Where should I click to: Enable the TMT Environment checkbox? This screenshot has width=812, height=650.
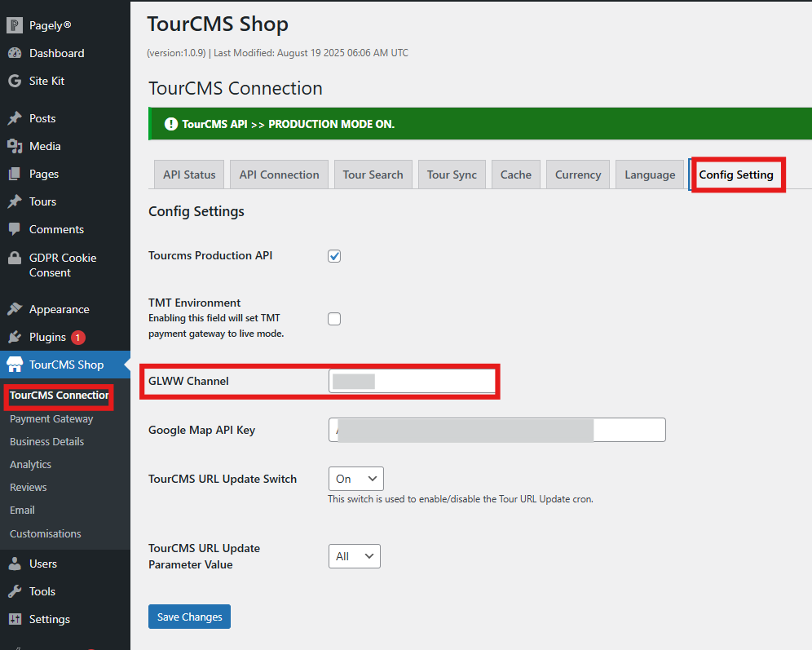tap(334, 319)
